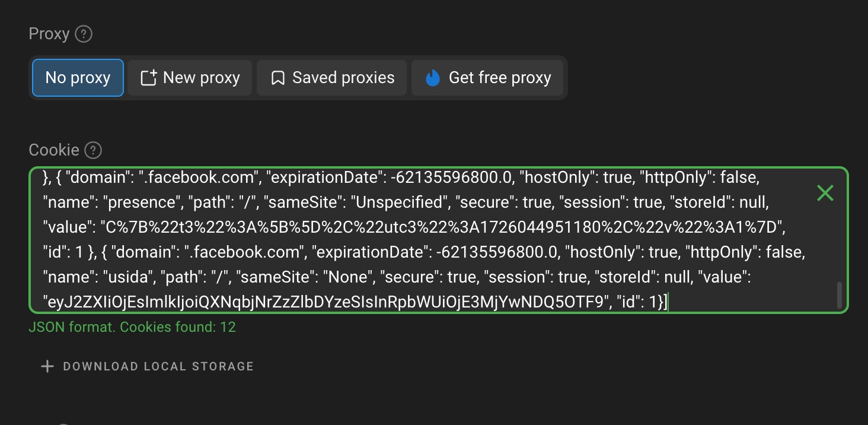Click the "Unspecified" sameSite value in the JSON
868x425 pixels.
[x=401, y=202]
